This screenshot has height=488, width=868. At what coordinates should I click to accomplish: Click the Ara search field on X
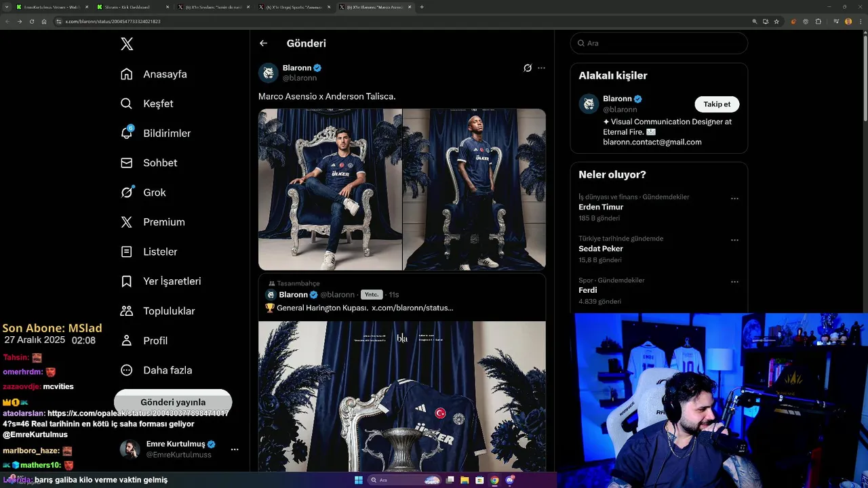click(x=659, y=43)
